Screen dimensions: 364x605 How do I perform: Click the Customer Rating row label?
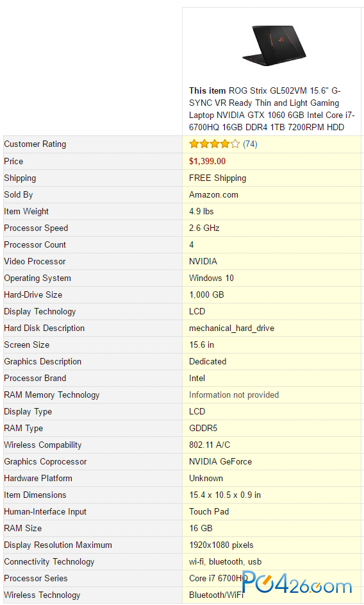point(35,144)
